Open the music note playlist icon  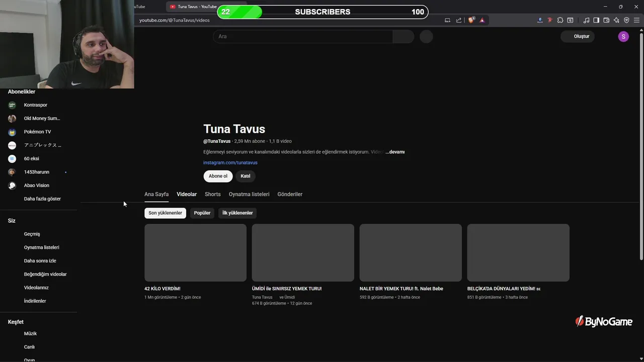point(586,20)
